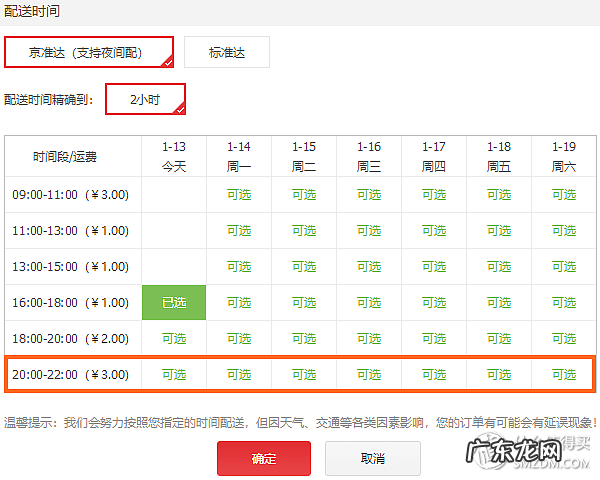This screenshot has height=480, width=600.
Task: Select 09:00-11:00 slot on 1-14 周一
Action: 239,194
